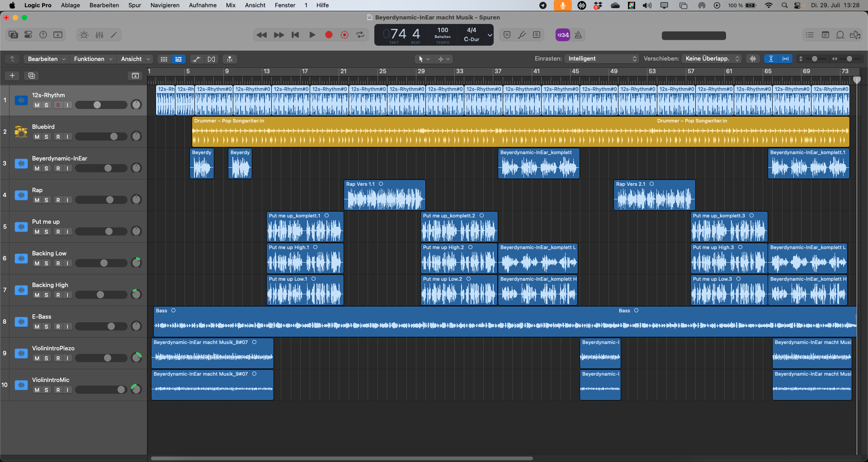Image resolution: width=868 pixels, height=462 pixels.
Task: Add a new track with plus button
Action: [x=12, y=75]
